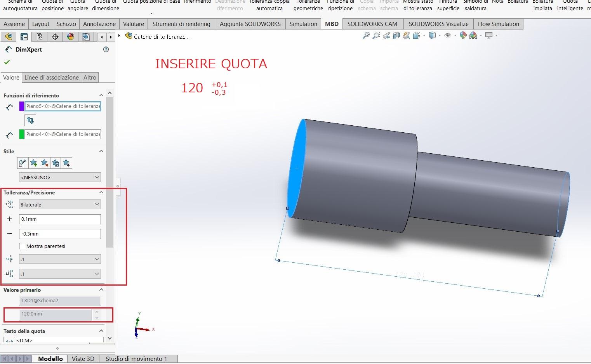The height and width of the screenshot is (364, 591).
Task: Open DimXpert help question mark
Action: click(106, 49)
